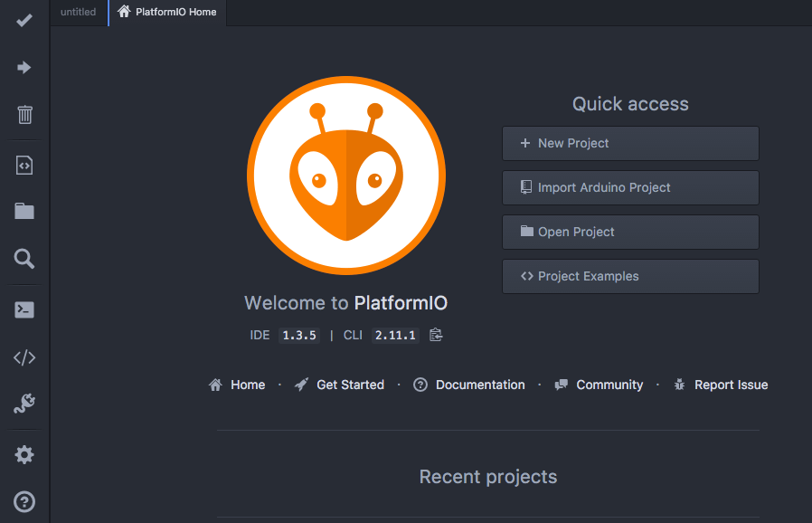Click the folder icon in left sidebar
The image size is (812, 523).
pyautogui.click(x=24, y=212)
